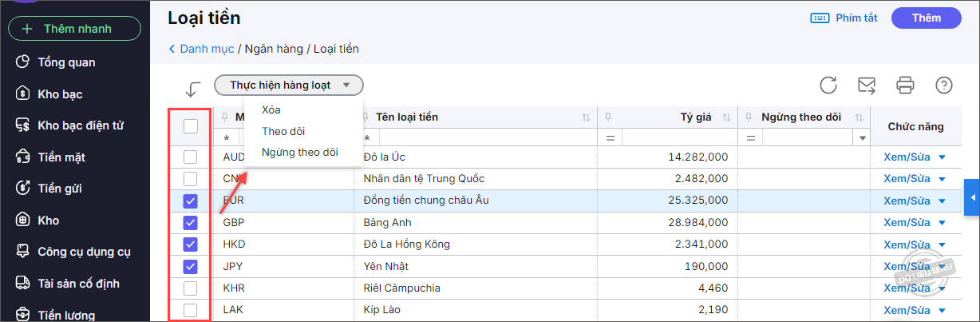The height and width of the screenshot is (322, 980).
Task: Click the send email envelope icon
Action: [867, 85]
